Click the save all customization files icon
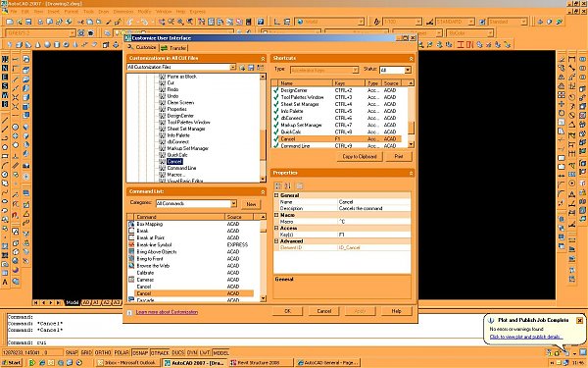588x368 pixels. (251, 68)
